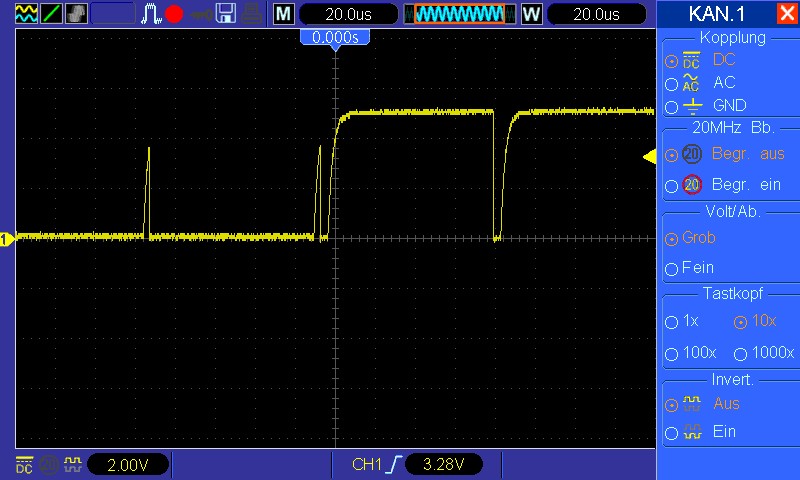
Task: Click the red record button
Action: (174, 14)
